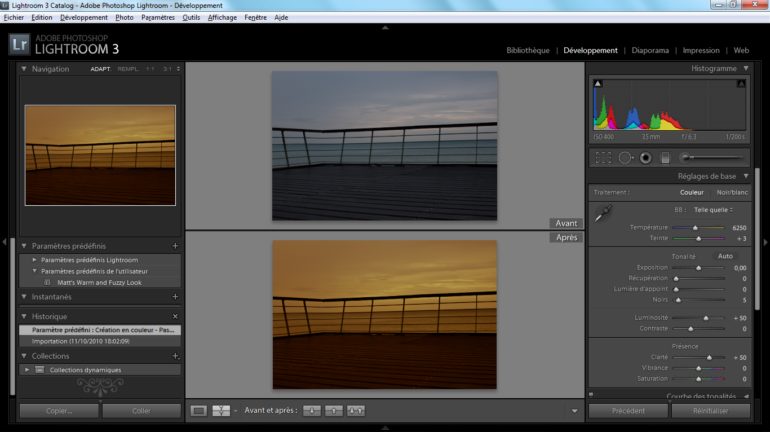
Task: Set treatment to Noir/blanc
Action: point(732,192)
